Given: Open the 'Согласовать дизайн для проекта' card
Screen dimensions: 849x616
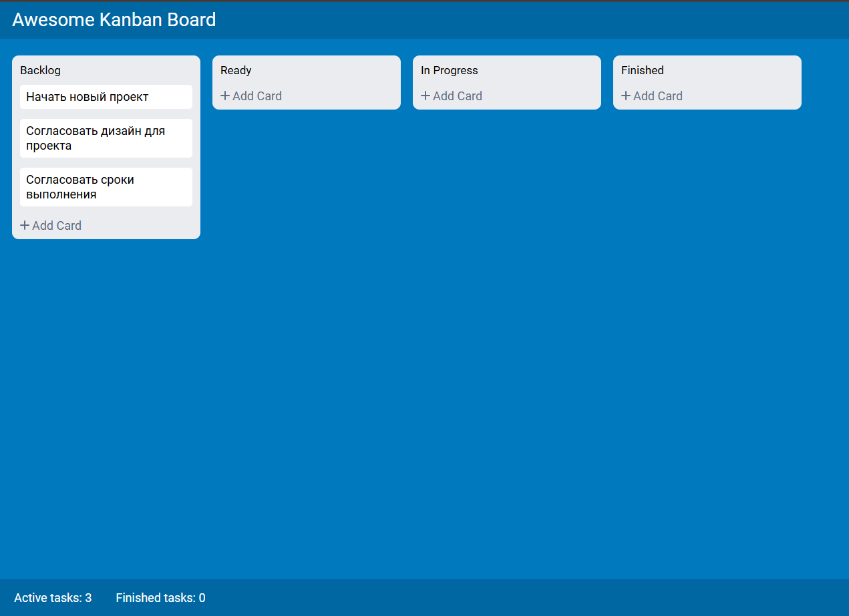Looking at the screenshot, I should coord(106,138).
